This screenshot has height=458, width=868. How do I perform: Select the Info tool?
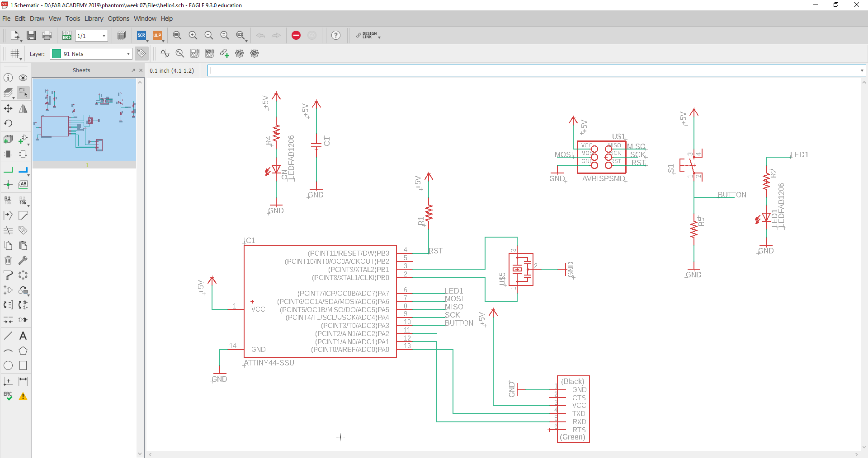coord(8,78)
